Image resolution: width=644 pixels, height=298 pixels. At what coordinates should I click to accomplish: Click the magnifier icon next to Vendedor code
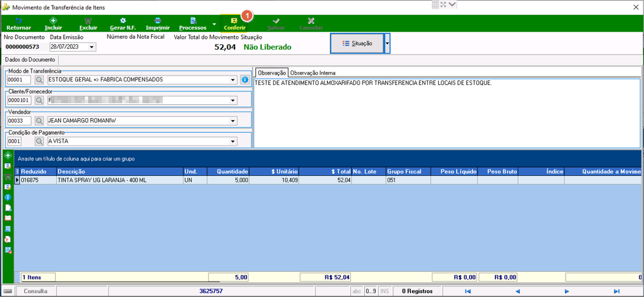tap(39, 121)
